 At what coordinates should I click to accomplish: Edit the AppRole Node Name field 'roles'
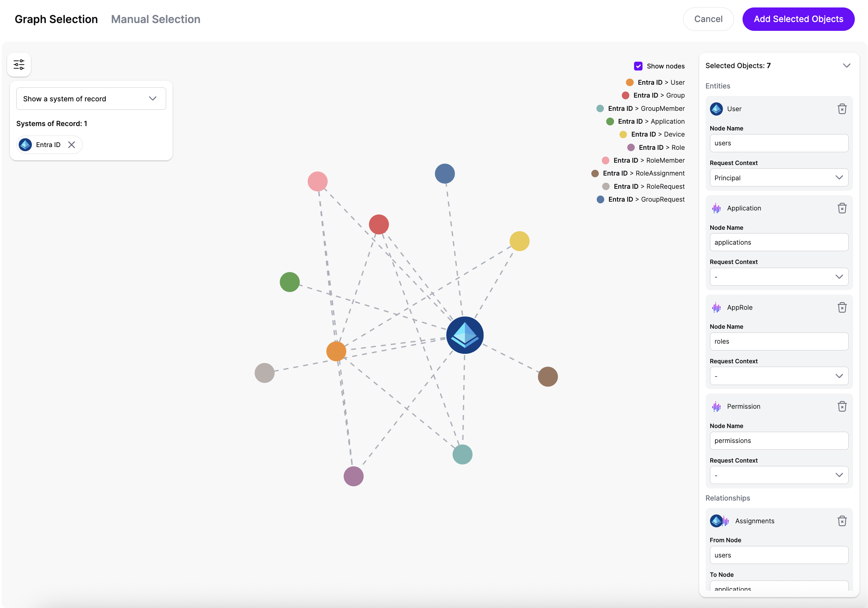point(779,342)
